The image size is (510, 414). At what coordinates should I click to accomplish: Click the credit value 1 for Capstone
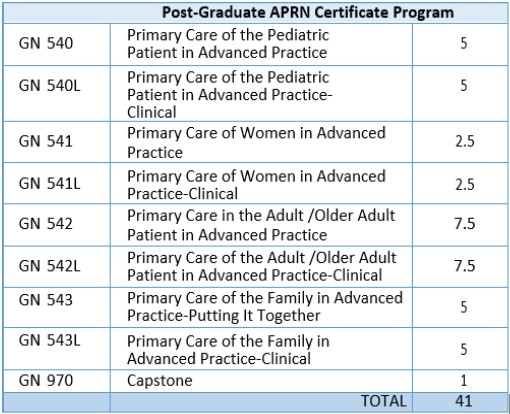coord(464,380)
